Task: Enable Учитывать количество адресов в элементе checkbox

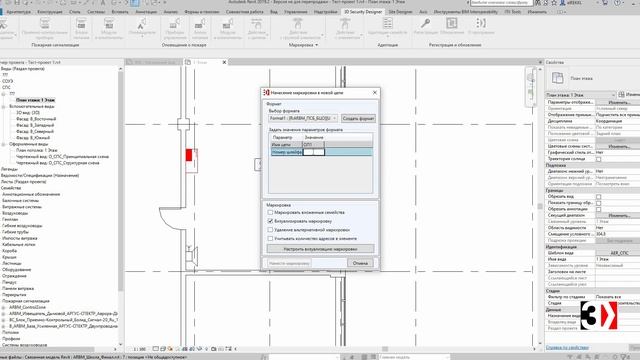Action: [270, 238]
